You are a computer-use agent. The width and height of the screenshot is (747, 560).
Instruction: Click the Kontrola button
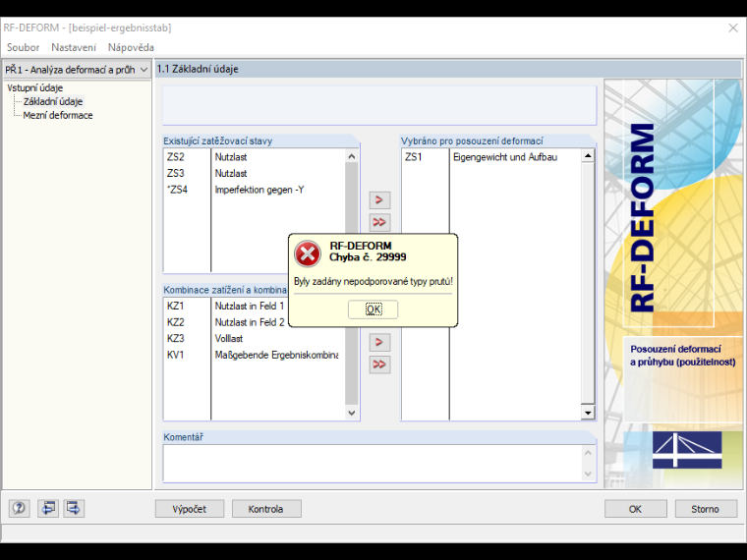pos(266,509)
